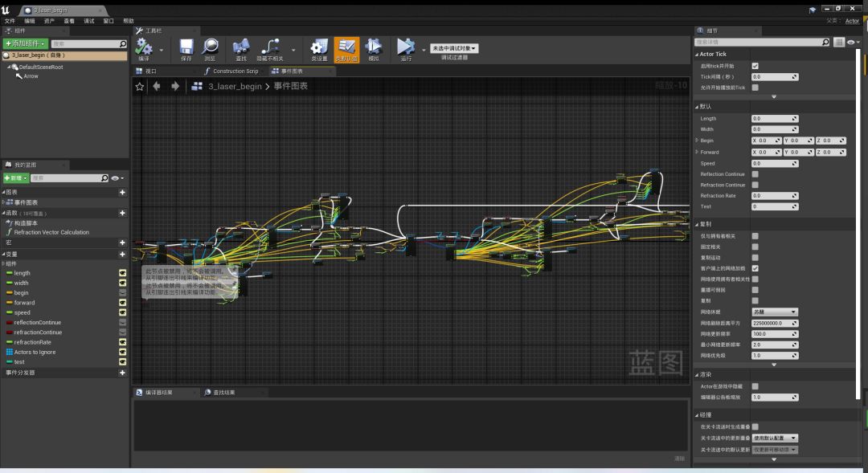Click the 编译 (Compile) toolbar icon

(x=144, y=47)
